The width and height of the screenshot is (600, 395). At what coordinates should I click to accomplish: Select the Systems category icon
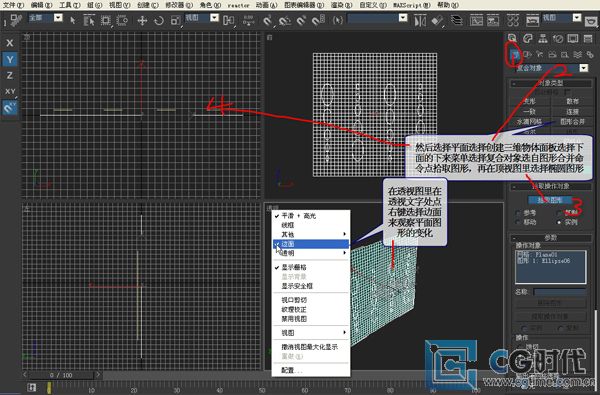pyautogui.click(x=590, y=55)
